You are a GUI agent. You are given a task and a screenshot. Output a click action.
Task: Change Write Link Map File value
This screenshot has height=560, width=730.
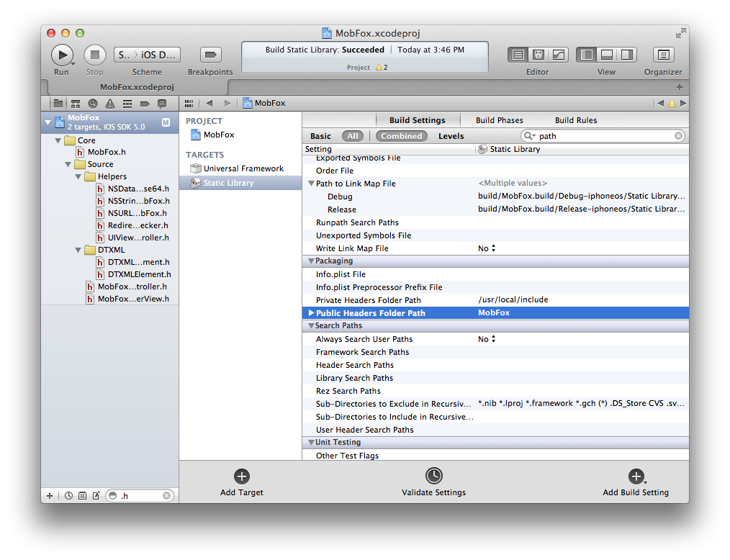click(x=487, y=248)
